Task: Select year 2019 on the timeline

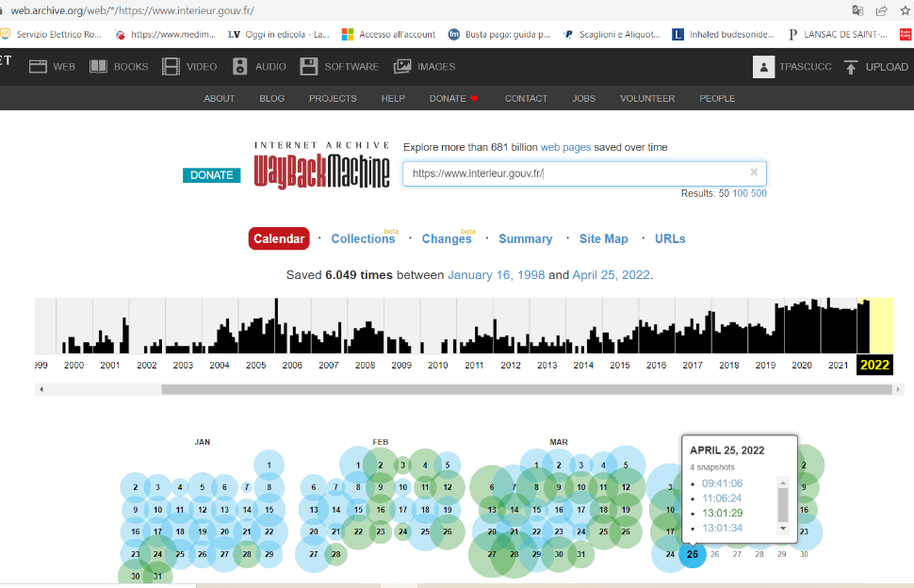Action: (x=765, y=365)
